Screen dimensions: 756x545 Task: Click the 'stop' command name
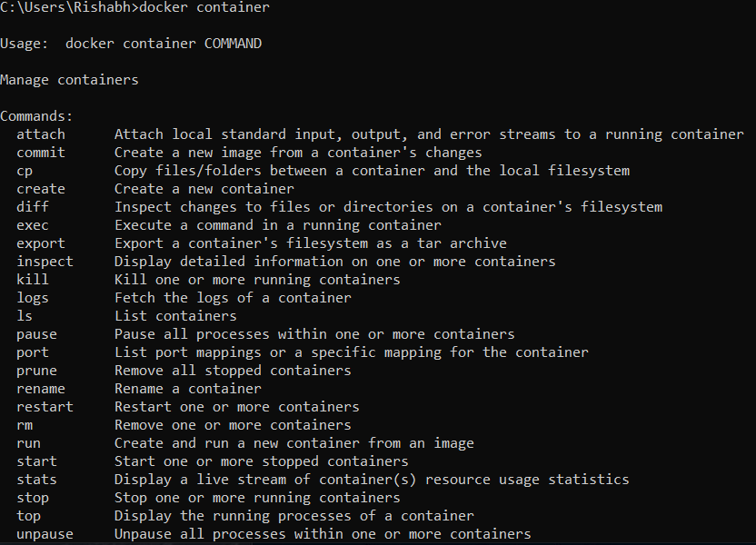tap(33, 498)
